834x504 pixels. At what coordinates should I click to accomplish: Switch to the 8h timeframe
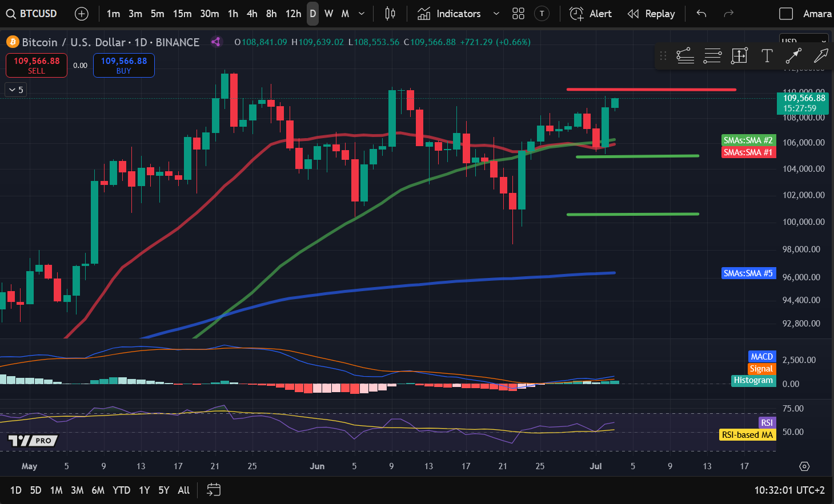click(x=271, y=14)
